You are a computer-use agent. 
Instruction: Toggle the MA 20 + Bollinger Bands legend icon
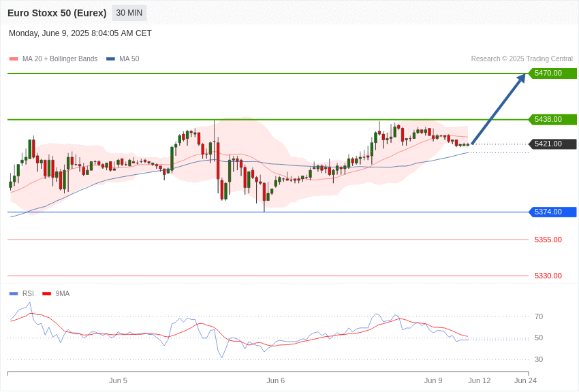[x=12, y=59]
